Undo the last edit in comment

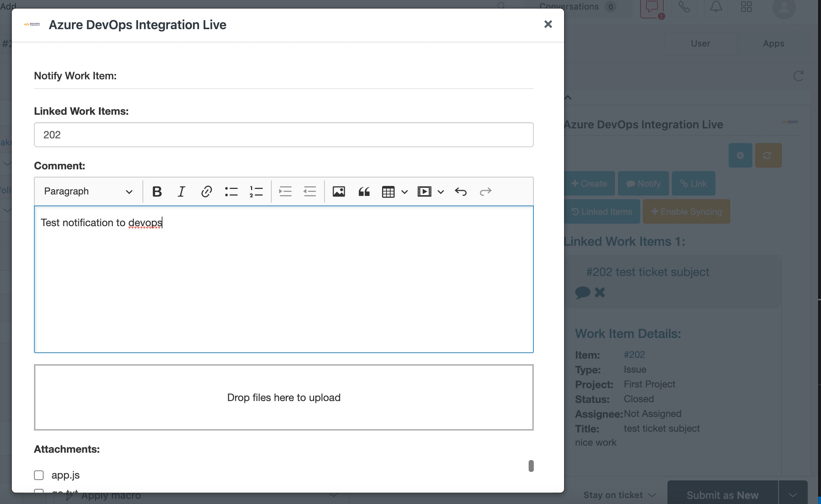tap(461, 191)
